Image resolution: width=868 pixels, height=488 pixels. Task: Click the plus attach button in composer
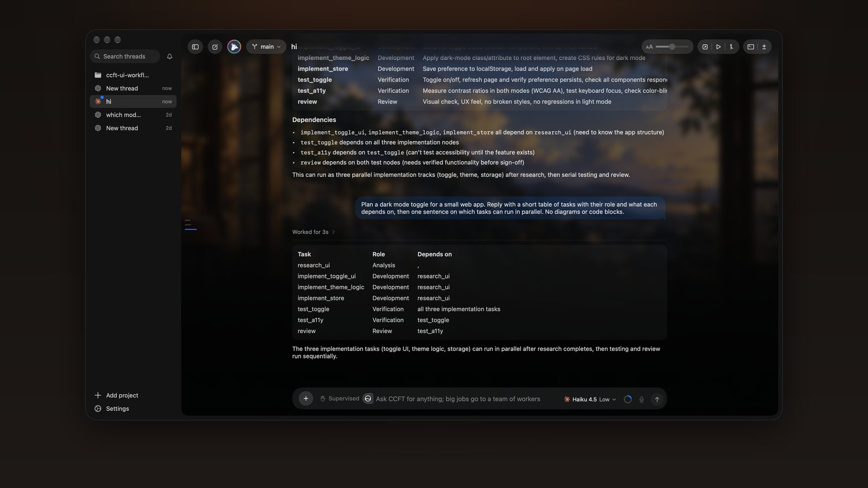(x=306, y=399)
